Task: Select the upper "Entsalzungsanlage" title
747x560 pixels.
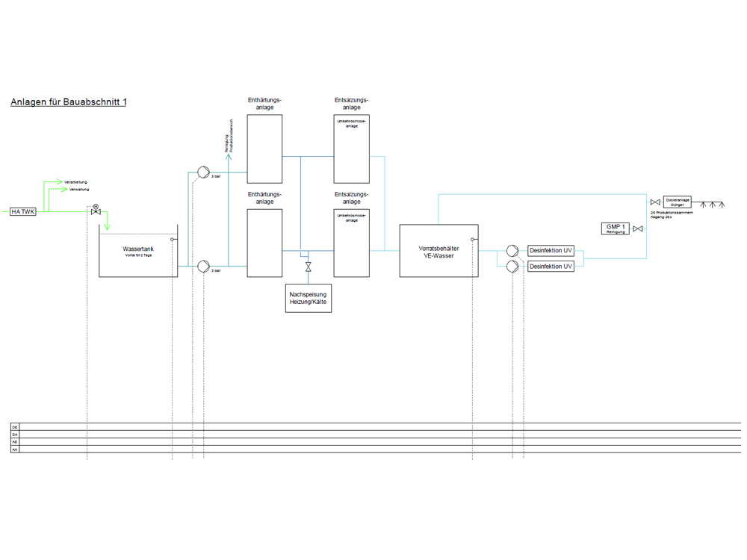Action: tap(352, 104)
